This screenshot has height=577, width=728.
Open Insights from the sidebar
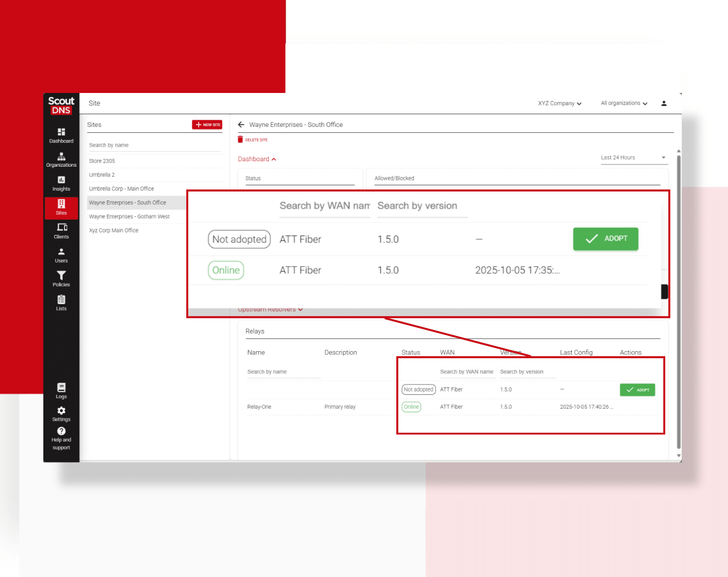point(61,183)
